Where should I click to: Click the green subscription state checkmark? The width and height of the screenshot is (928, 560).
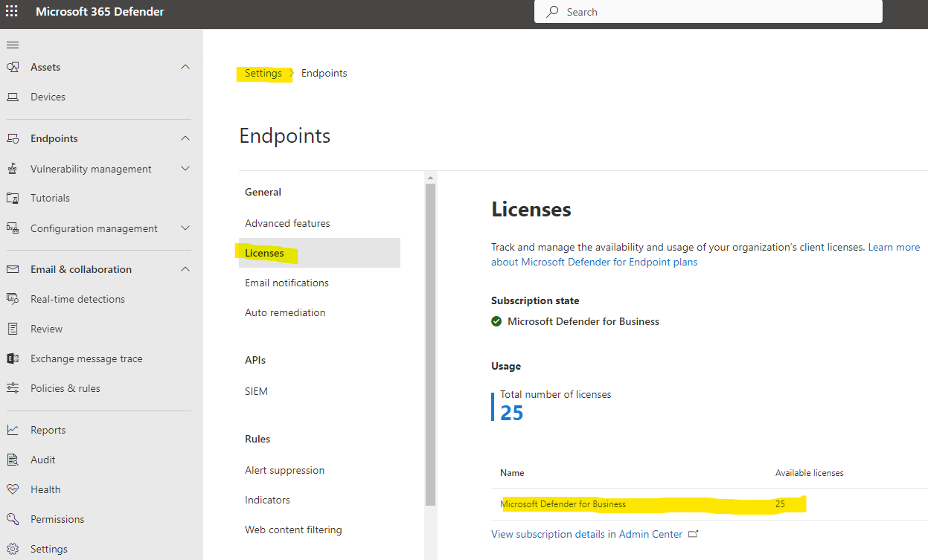[x=496, y=321]
